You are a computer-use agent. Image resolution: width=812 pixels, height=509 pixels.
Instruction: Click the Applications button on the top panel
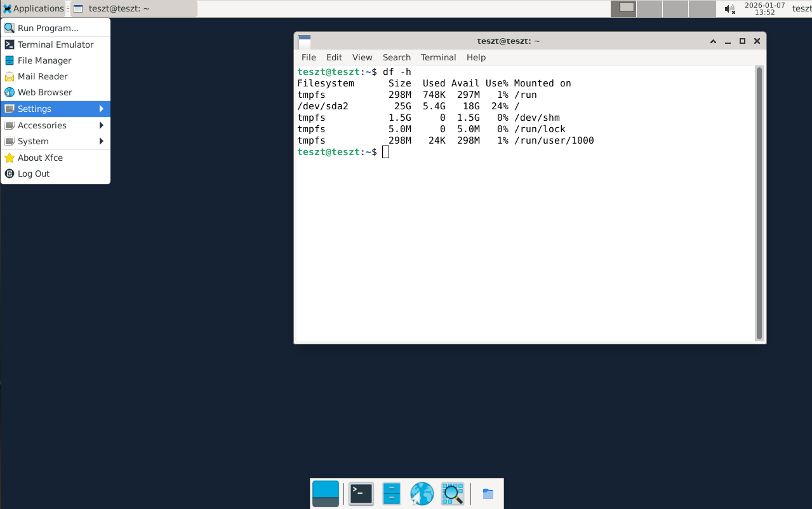(34, 8)
